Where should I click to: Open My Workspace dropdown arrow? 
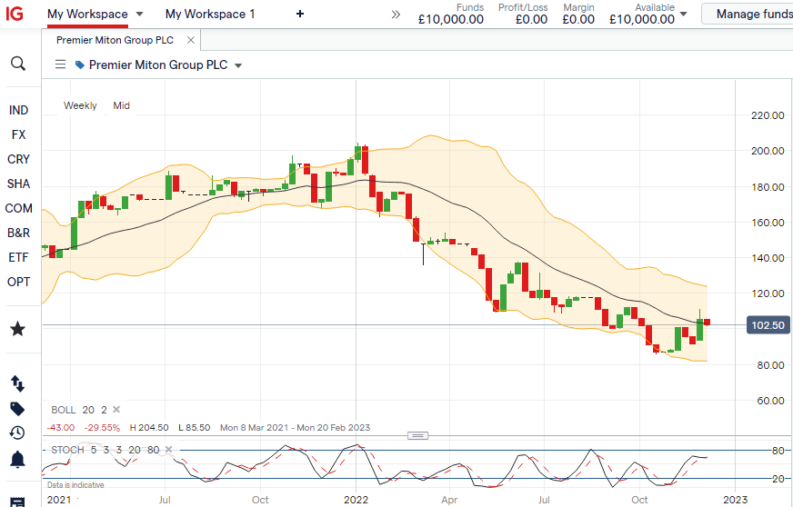[140, 14]
